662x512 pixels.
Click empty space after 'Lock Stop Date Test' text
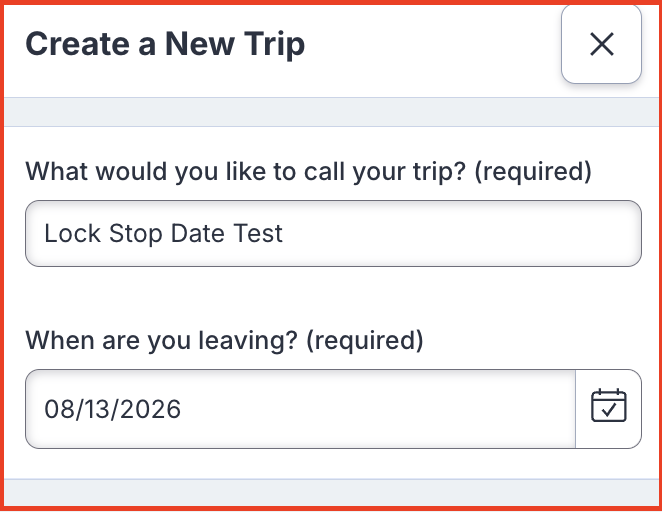click(460, 233)
